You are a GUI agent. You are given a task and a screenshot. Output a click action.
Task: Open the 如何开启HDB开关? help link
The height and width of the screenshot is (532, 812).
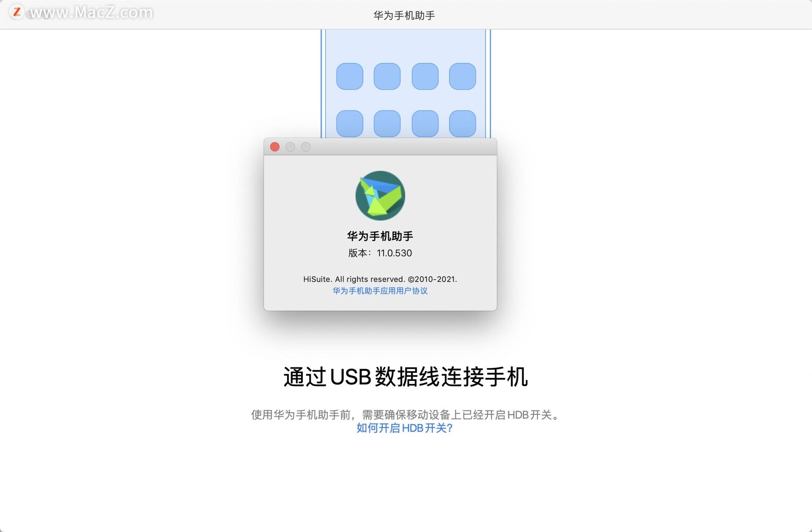coord(404,428)
